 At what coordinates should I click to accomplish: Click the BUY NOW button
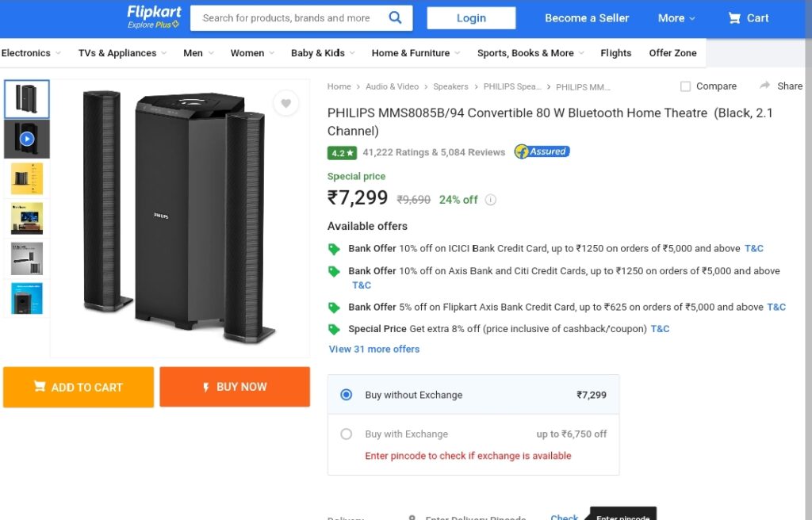pyautogui.click(x=235, y=387)
